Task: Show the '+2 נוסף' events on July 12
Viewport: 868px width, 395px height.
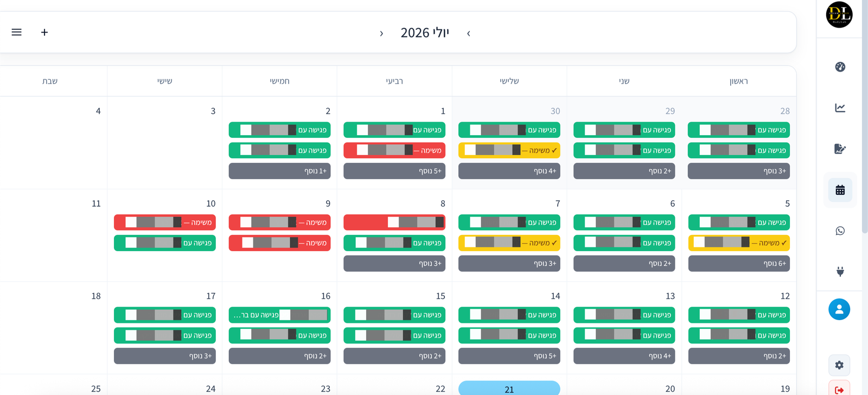Action: point(739,356)
